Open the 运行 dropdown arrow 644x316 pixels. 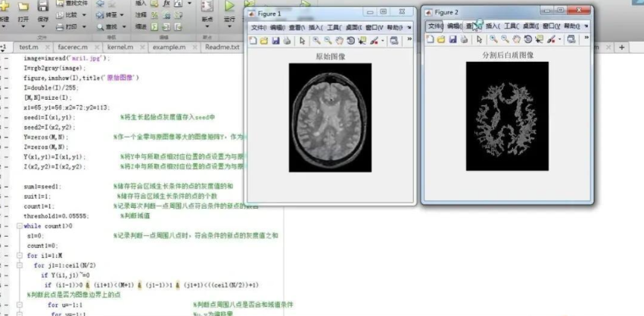[x=229, y=26]
